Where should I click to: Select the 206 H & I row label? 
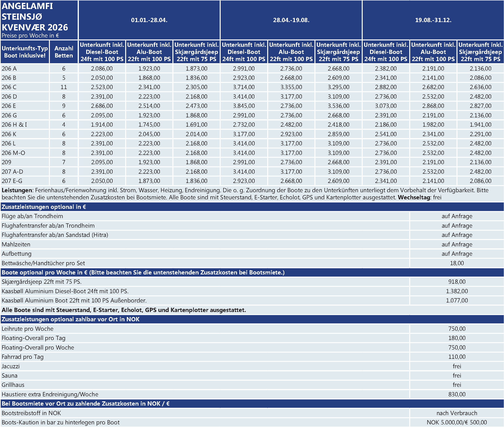pyautogui.click(x=14, y=125)
